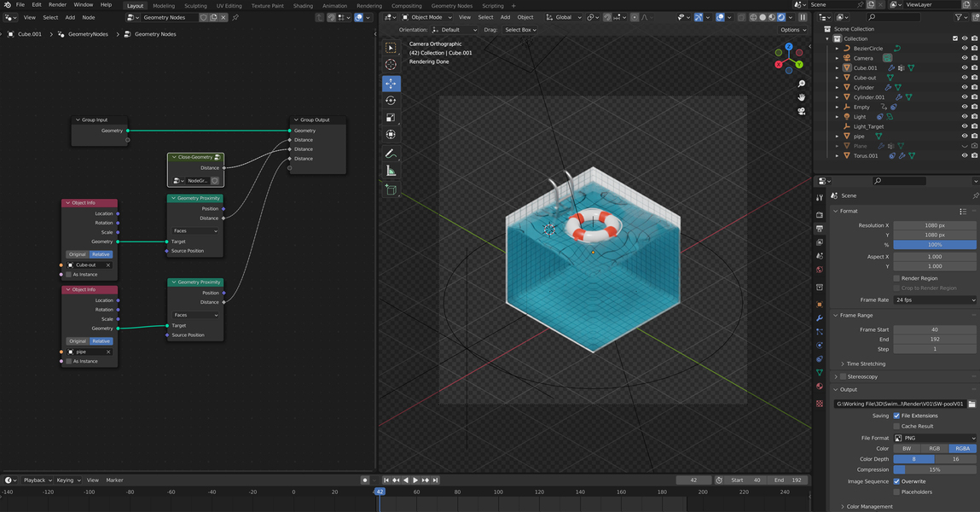Activate the Scale tool
The height and width of the screenshot is (512, 980).
[x=391, y=117]
